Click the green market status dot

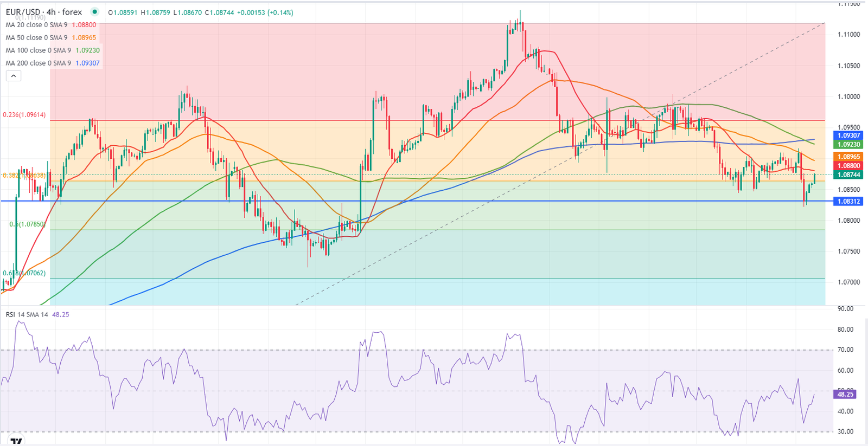[95, 12]
